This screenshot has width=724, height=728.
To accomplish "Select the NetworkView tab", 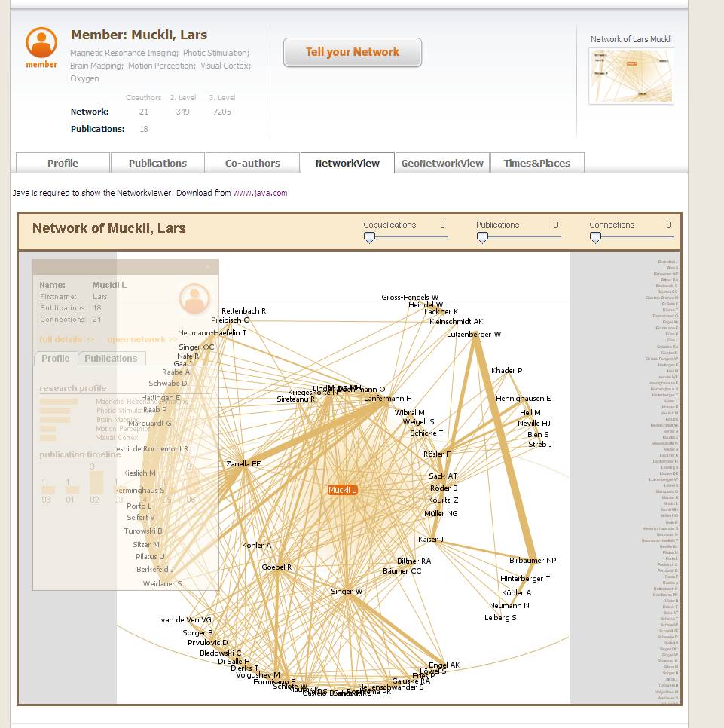I will [347, 163].
